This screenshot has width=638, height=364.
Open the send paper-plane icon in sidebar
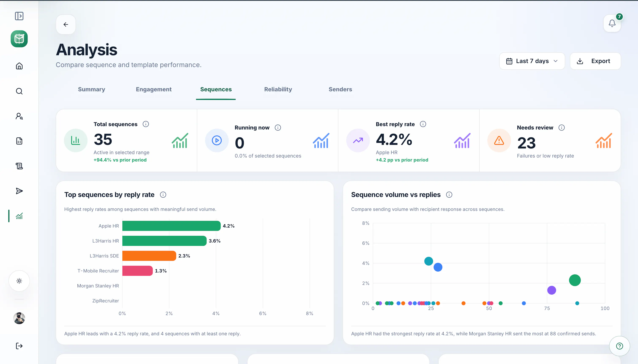[x=19, y=191]
